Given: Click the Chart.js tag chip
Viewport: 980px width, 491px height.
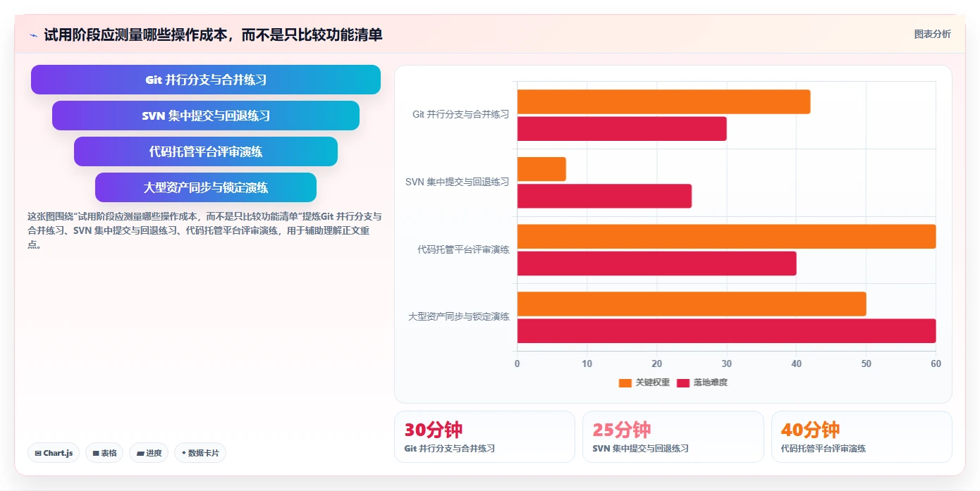Looking at the screenshot, I should tap(54, 453).
